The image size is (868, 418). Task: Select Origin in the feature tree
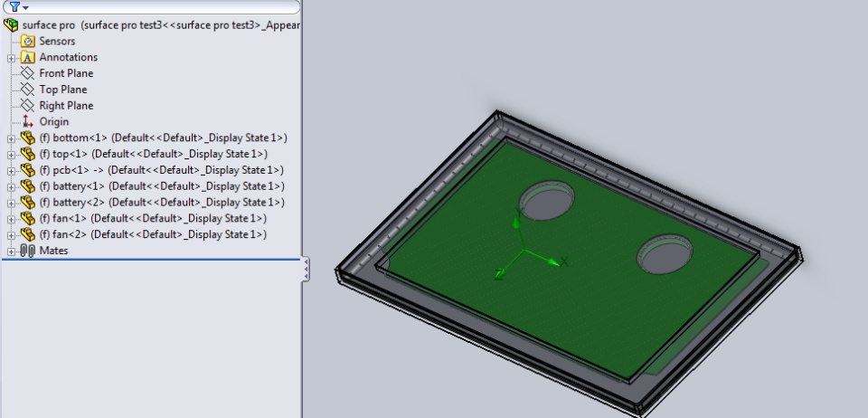[54, 122]
